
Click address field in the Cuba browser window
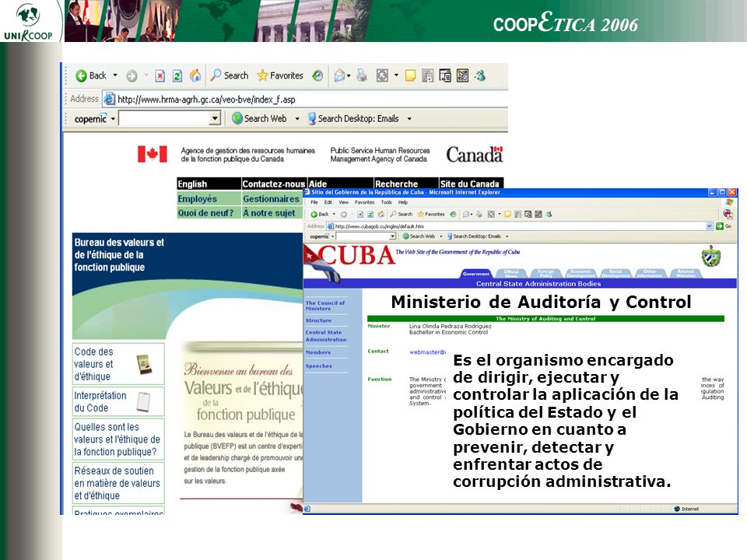tap(519, 226)
